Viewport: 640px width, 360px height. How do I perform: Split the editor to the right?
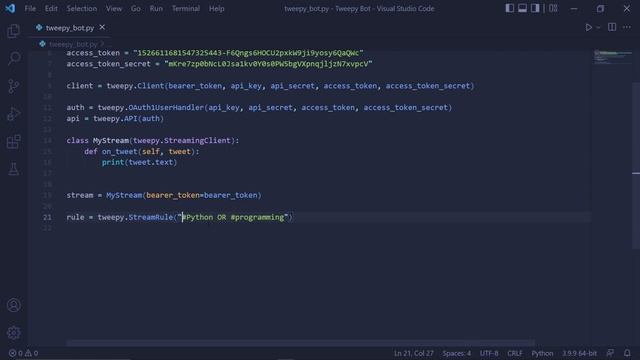[612, 27]
